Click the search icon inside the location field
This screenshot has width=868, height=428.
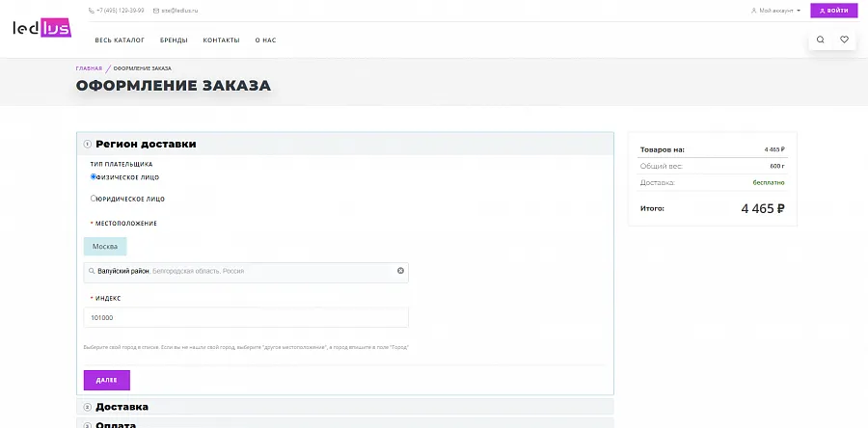point(92,272)
